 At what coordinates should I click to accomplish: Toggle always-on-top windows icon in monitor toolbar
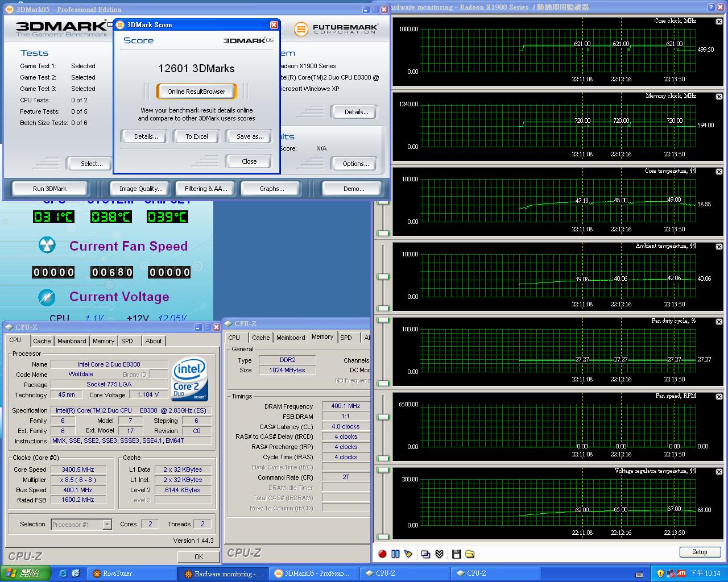tap(425, 554)
